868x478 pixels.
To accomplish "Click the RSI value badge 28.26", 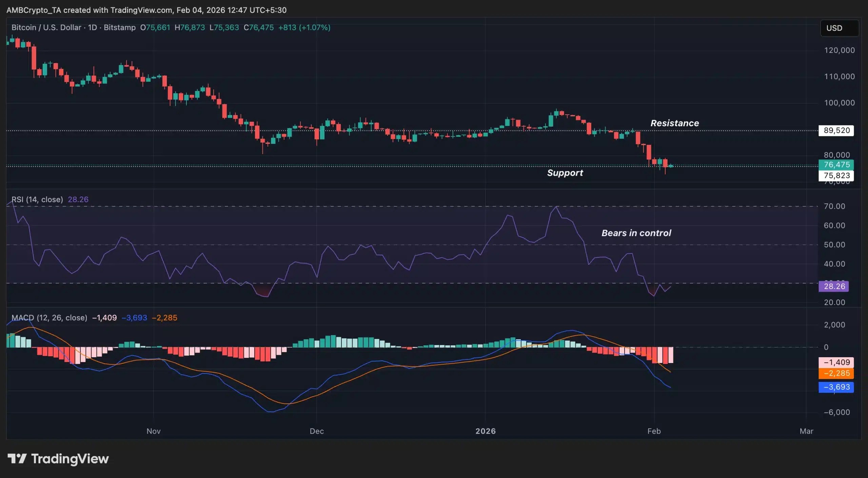I will [834, 286].
